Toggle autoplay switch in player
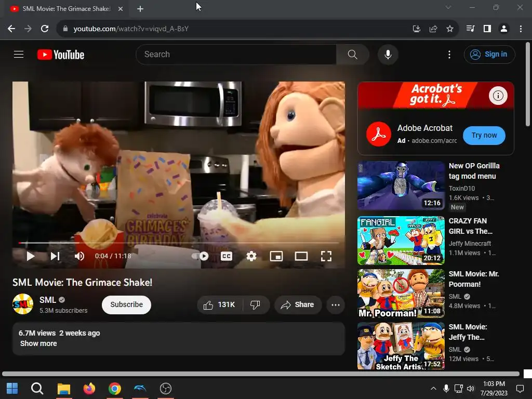 201,256
